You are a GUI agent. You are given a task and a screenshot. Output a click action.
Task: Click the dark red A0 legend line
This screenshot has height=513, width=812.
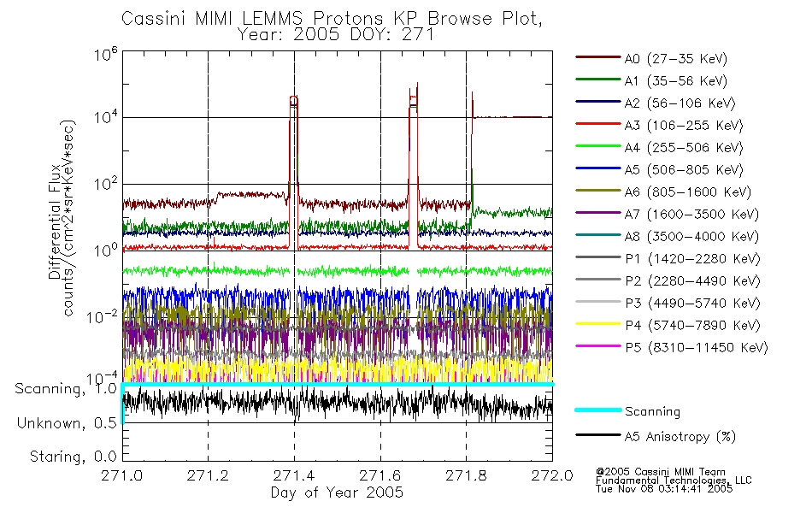pos(597,57)
